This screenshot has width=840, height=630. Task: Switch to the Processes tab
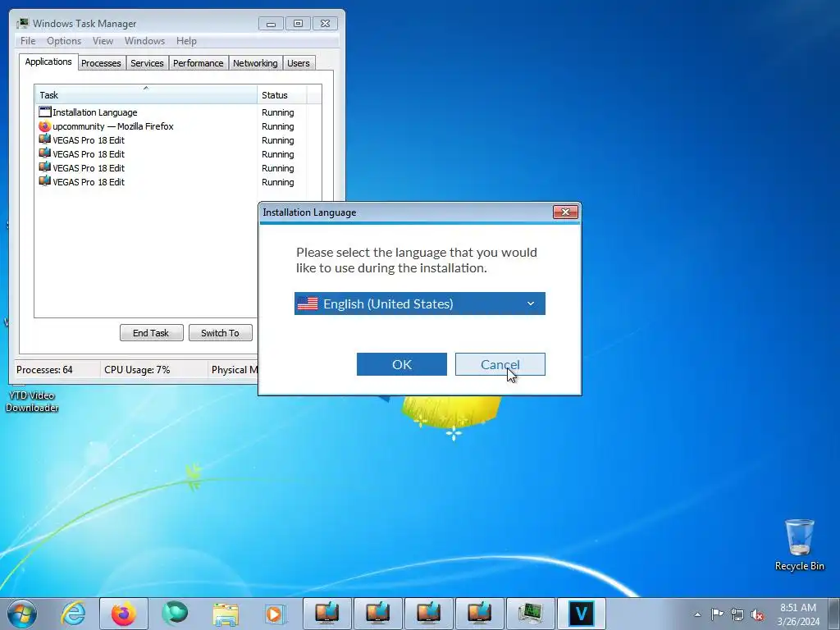[101, 63]
